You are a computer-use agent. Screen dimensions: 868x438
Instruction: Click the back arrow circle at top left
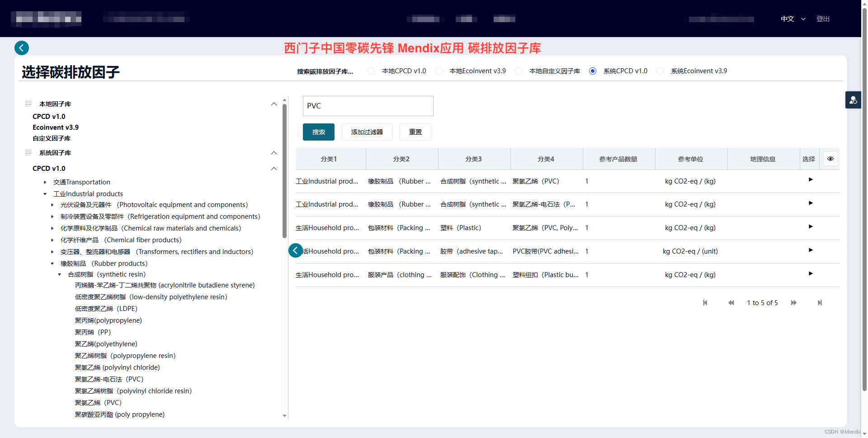pos(22,48)
